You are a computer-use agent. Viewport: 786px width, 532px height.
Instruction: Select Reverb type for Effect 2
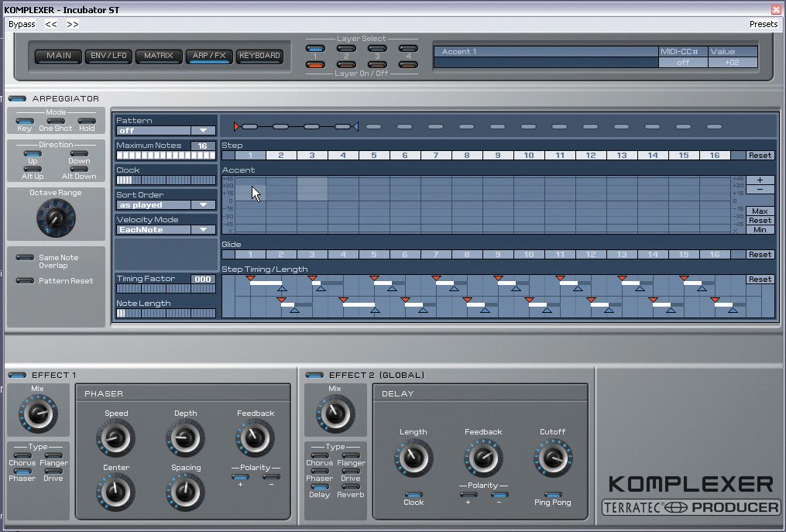pyautogui.click(x=350, y=487)
